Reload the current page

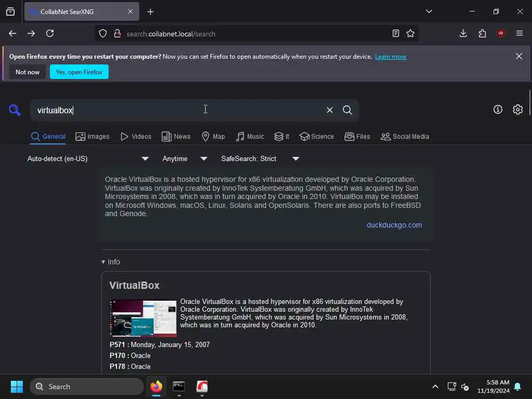(x=50, y=34)
